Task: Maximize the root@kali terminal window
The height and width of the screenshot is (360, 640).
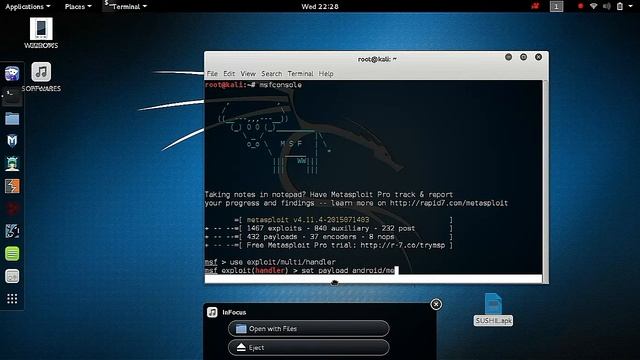Action: [x=523, y=57]
